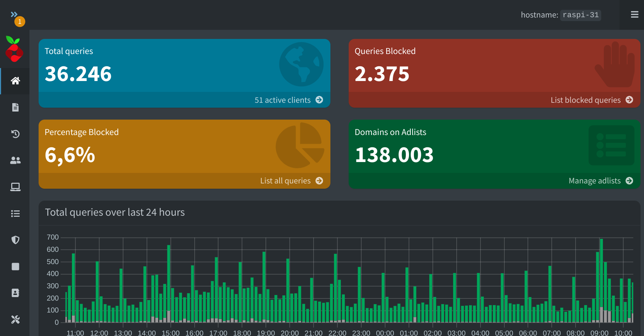Open Clients laptop icon in sidebar
The height and width of the screenshot is (336, 644).
coord(15,187)
